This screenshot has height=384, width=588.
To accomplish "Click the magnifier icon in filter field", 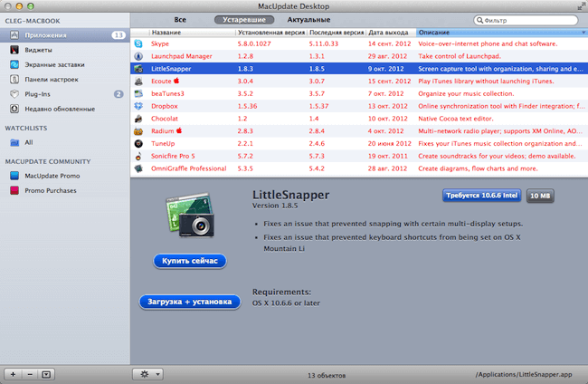I will click(x=479, y=20).
